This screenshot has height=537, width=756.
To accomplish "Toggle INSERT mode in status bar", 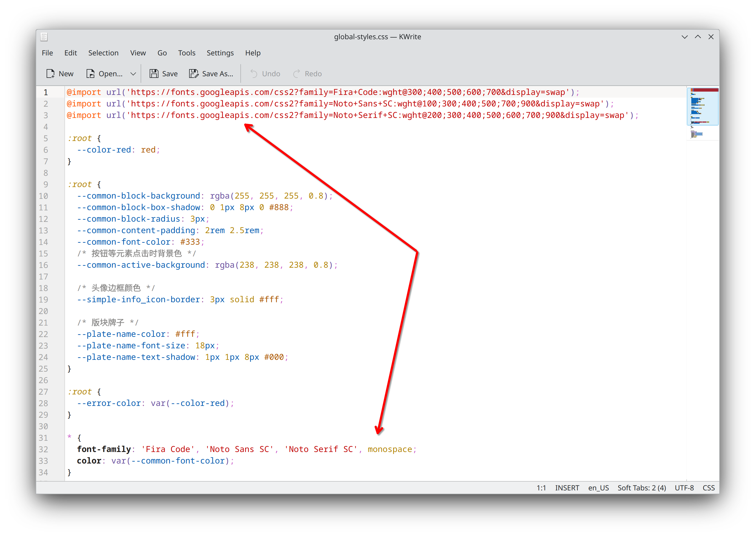I will [567, 488].
